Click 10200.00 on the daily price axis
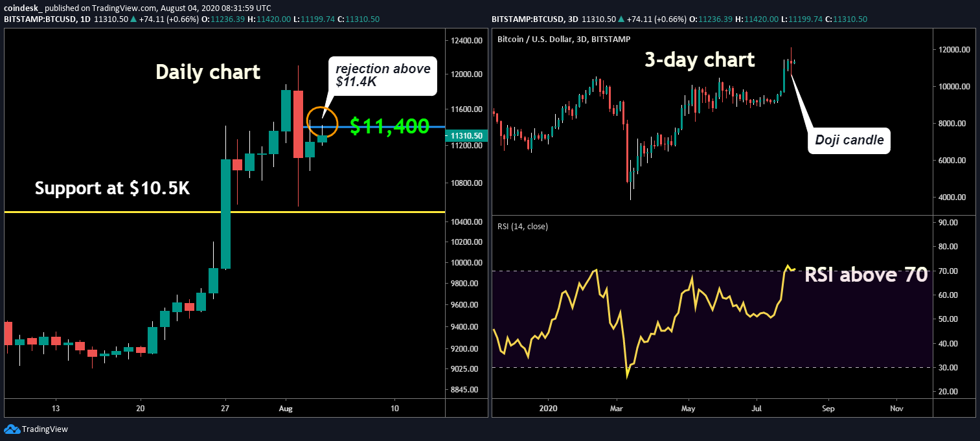The height and width of the screenshot is (441, 980). [466, 242]
